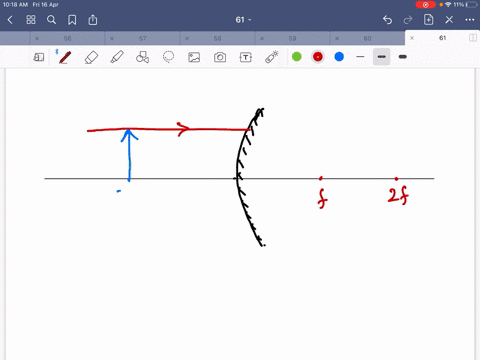Viewport: 480px width, 360px height.
Task: Open the zoom window tool
Action: [39, 57]
